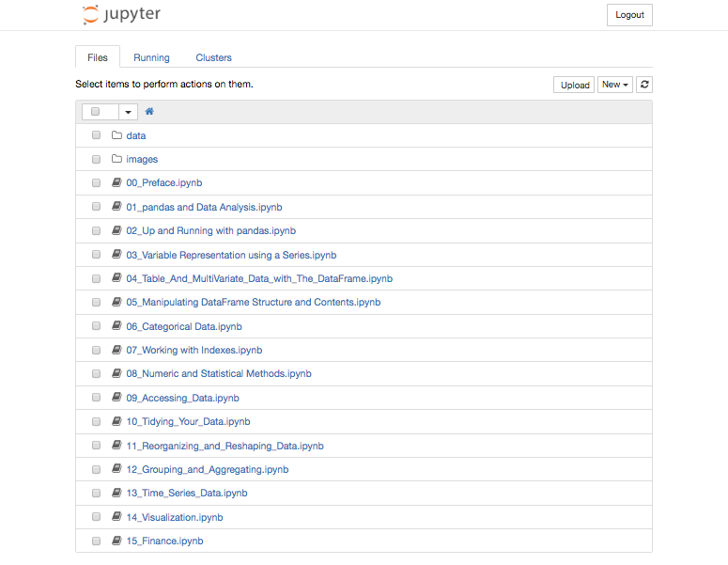Switch to the Running tab
Screen dimensions: 728x565
151,57
